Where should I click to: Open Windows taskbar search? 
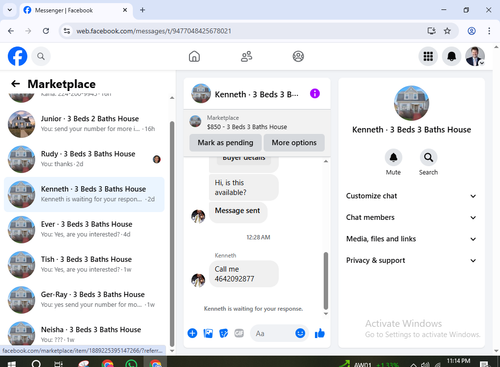[36, 364]
